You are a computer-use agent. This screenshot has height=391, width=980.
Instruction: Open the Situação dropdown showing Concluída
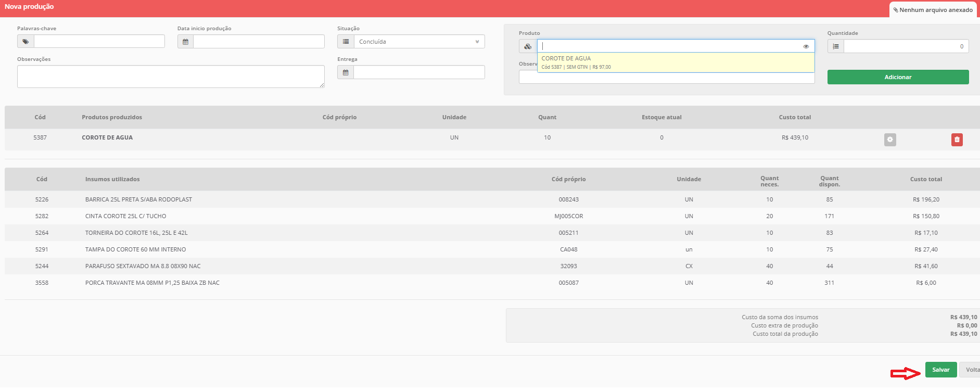[419, 42]
